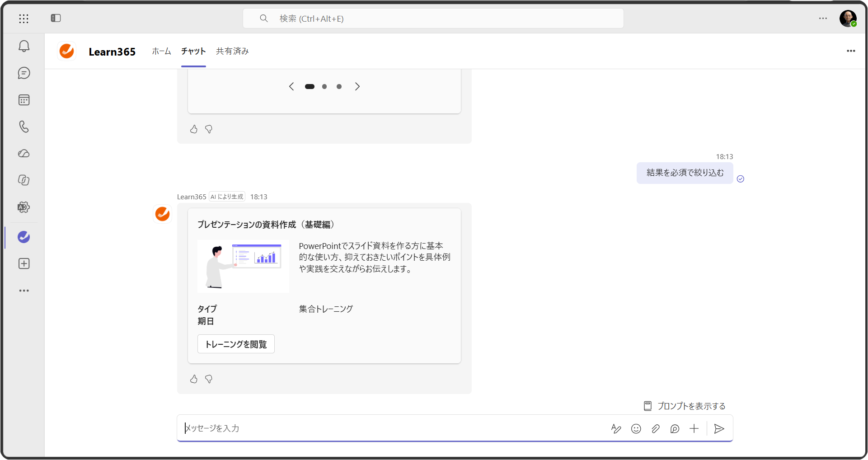Open Learn365 header more options

[x=851, y=51]
